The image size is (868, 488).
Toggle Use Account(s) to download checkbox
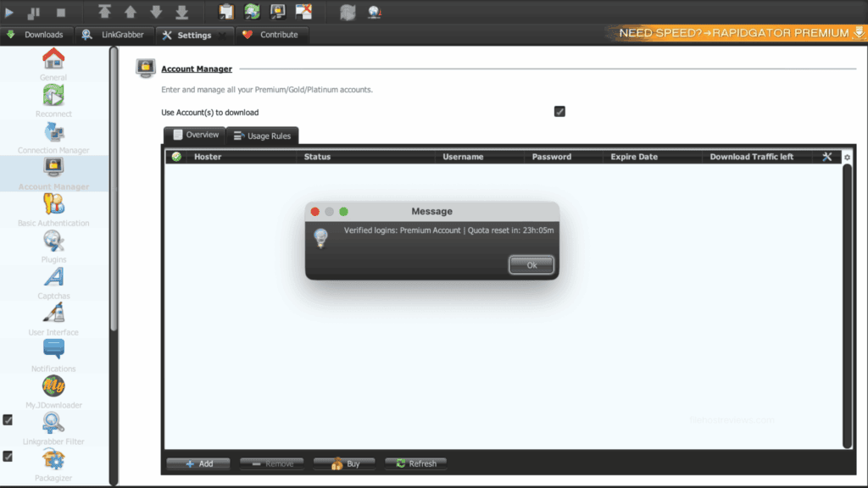coord(559,112)
